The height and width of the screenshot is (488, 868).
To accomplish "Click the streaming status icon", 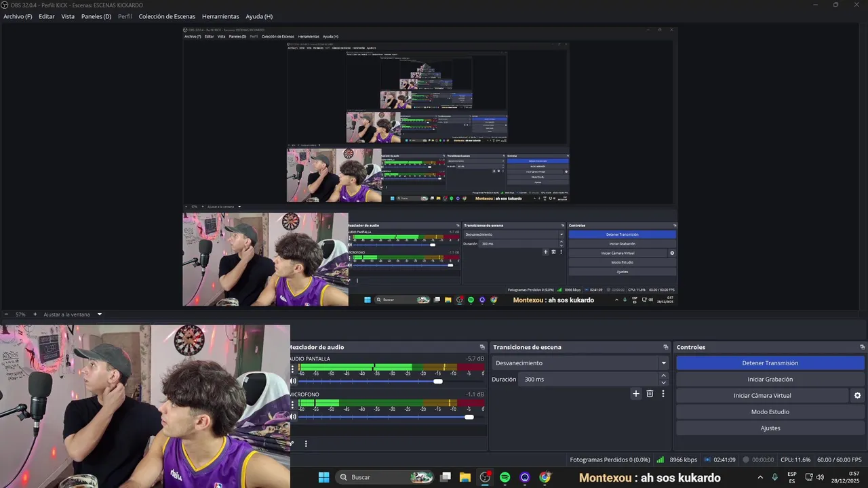I will (707, 460).
